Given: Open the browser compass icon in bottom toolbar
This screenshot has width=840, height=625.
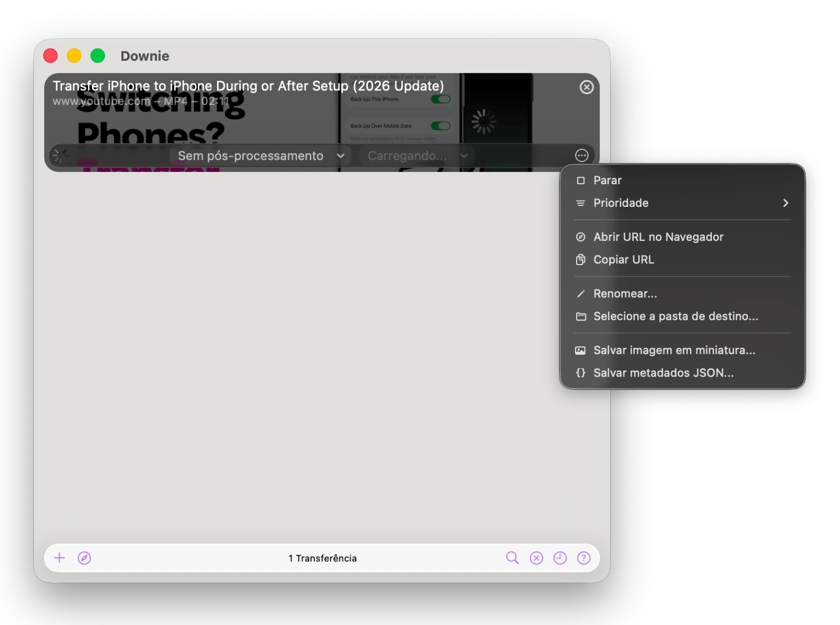Looking at the screenshot, I should click(x=85, y=558).
